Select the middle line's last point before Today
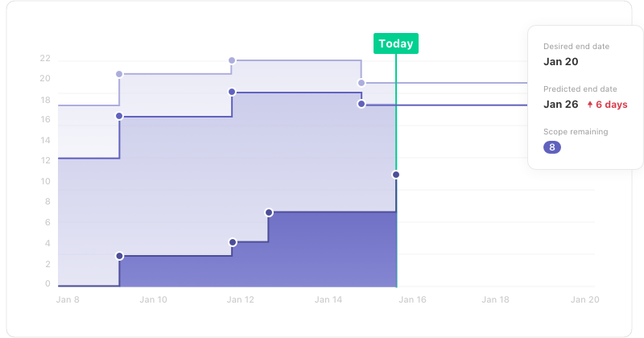Image resolution: width=644 pixels, height=338 pixels. 361,104
